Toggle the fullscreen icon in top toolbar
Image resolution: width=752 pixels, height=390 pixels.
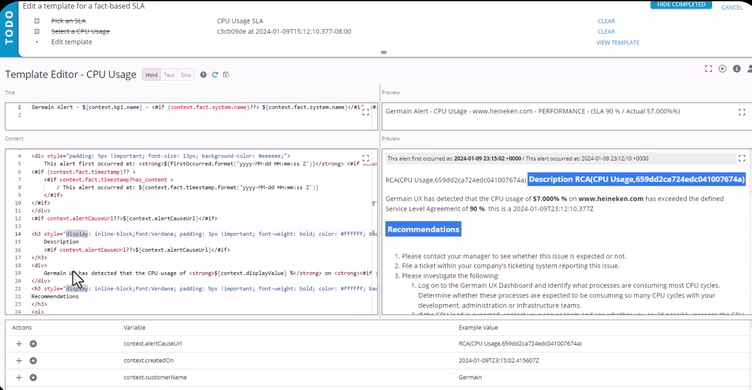point(708,69)
